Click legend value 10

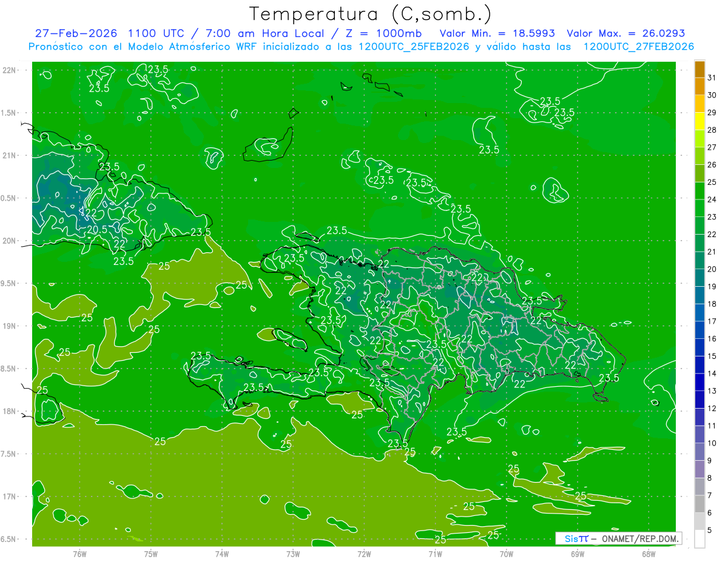coord(712,443)
